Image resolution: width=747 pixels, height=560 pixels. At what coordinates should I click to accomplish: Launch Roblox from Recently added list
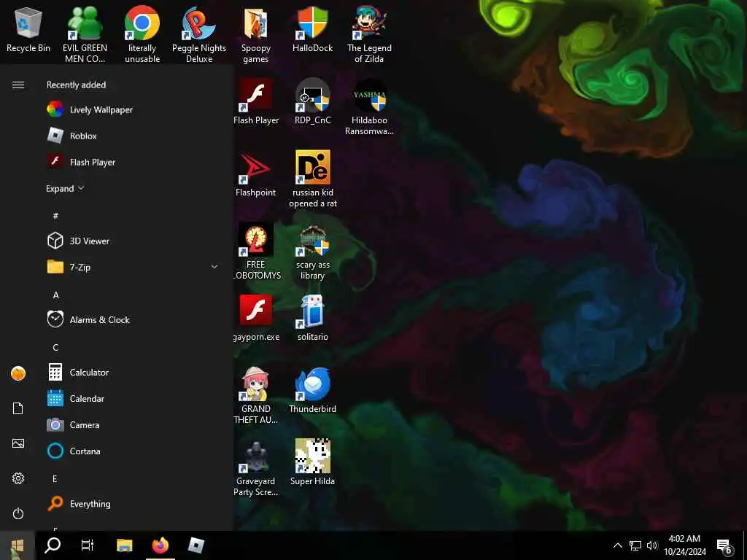point(134,136)
